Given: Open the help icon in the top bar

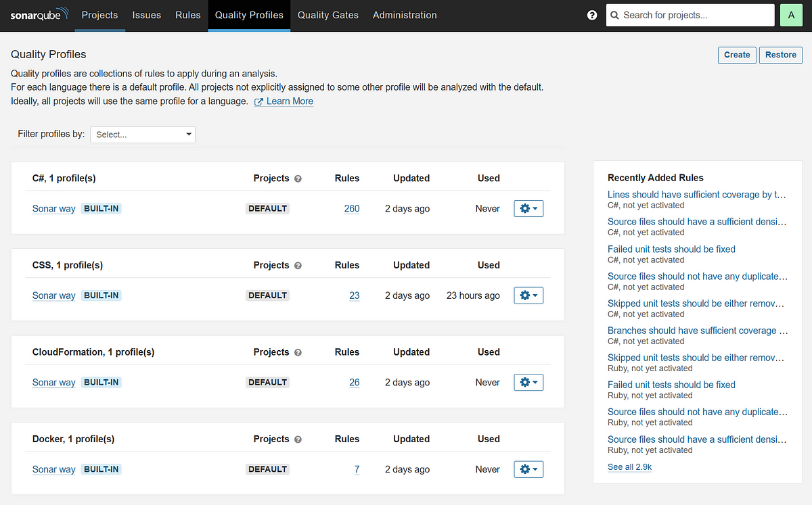Looking at the screenshot, I should click(x=592, y=14).
